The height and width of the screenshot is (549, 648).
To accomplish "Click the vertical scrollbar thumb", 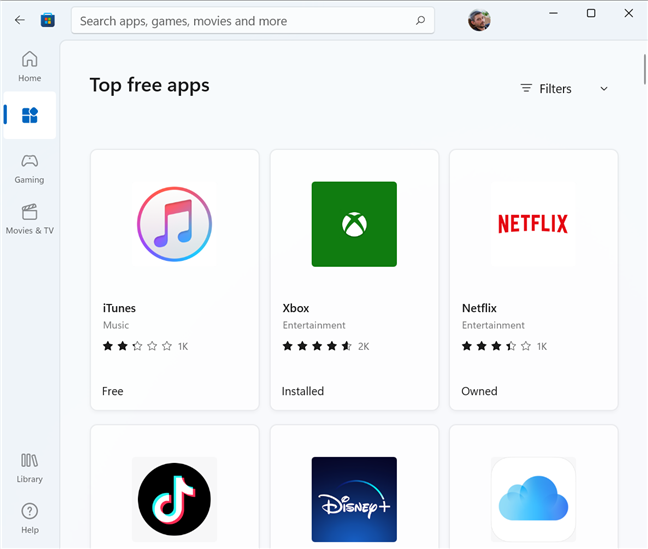I will tap(645, 69).
